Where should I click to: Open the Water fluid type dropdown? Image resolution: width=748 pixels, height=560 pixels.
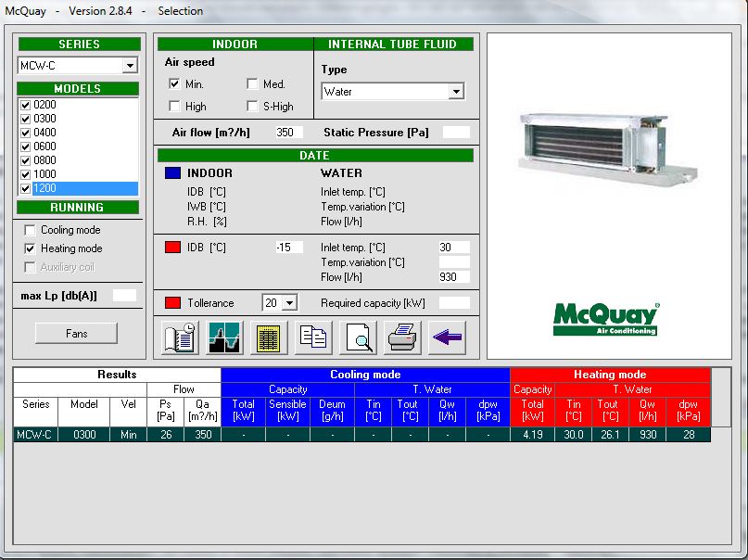[456, 91]
